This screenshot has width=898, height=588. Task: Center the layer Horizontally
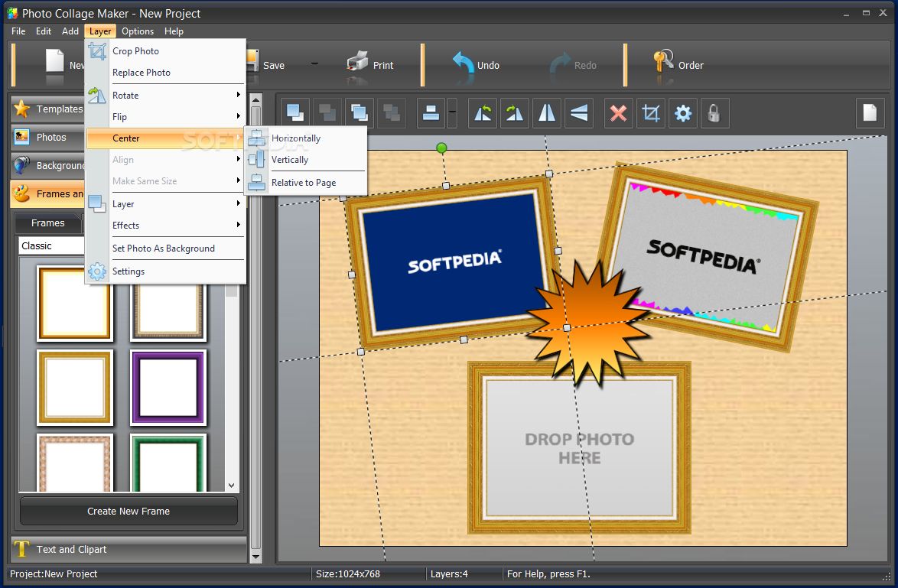(x=306, y=138)
